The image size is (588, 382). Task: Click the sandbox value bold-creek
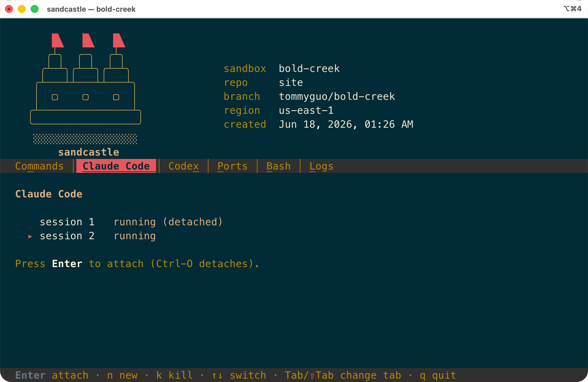309,69
